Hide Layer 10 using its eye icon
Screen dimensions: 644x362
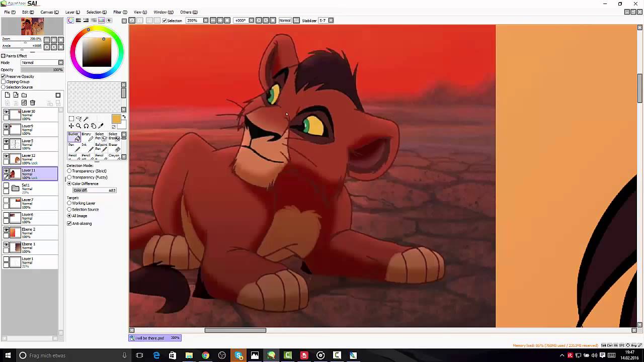[6, 112]
